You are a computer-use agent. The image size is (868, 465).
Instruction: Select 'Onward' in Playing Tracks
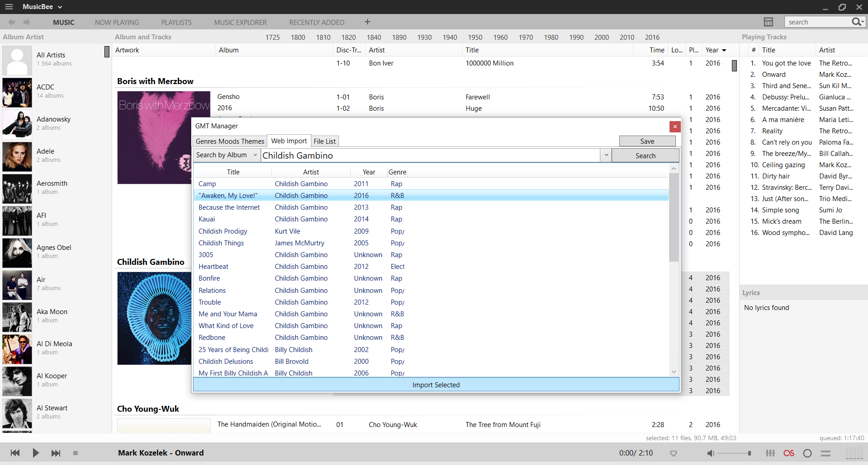tap(774, 75)
